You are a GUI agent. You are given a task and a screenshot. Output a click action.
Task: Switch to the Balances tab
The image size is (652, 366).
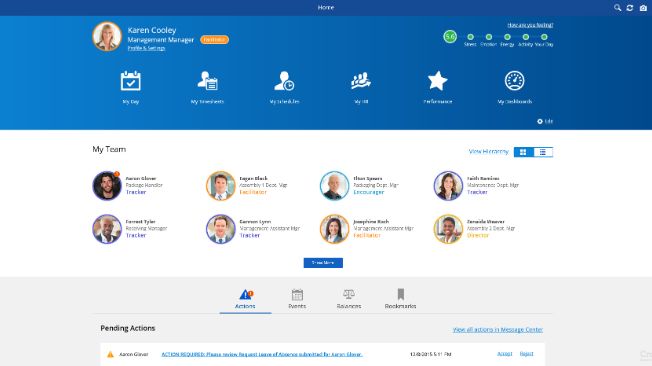(x=349, y=299)
